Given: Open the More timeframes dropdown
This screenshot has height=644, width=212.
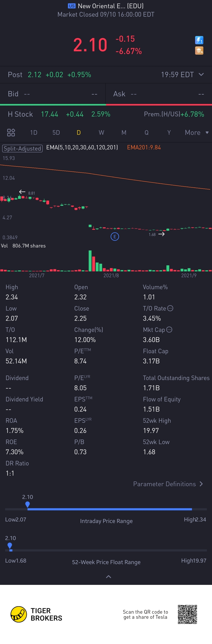Looking at the screenshot, I should [196, 133].
